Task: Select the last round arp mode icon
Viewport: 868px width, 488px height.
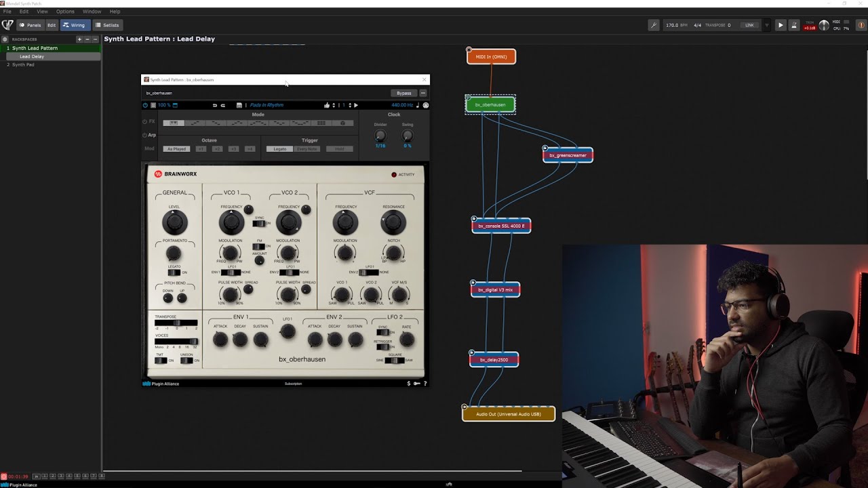Action: (342, 123)
